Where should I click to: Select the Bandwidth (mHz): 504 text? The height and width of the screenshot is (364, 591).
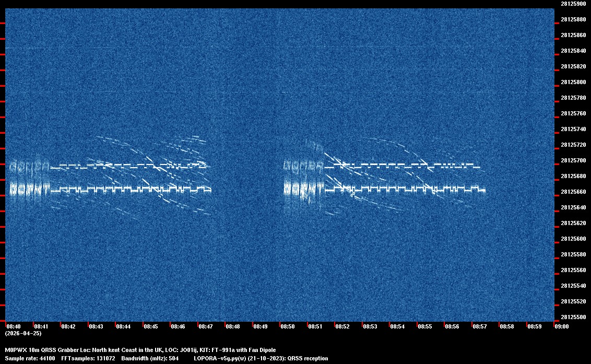coord(150,358)
